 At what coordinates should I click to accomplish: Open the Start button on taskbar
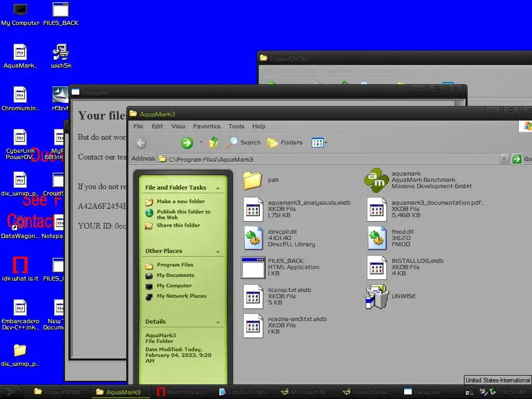(x=11, y=392)
